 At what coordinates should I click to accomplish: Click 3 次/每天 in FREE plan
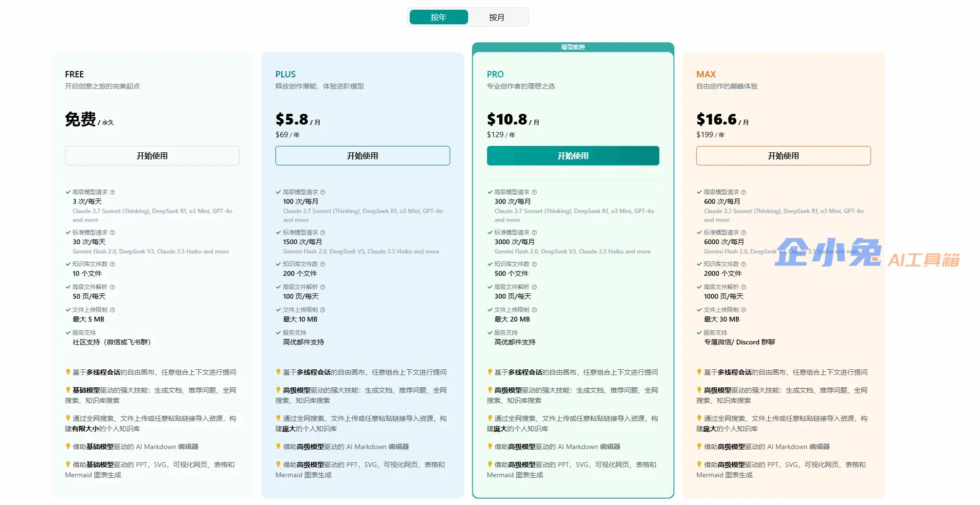point(88,201)
